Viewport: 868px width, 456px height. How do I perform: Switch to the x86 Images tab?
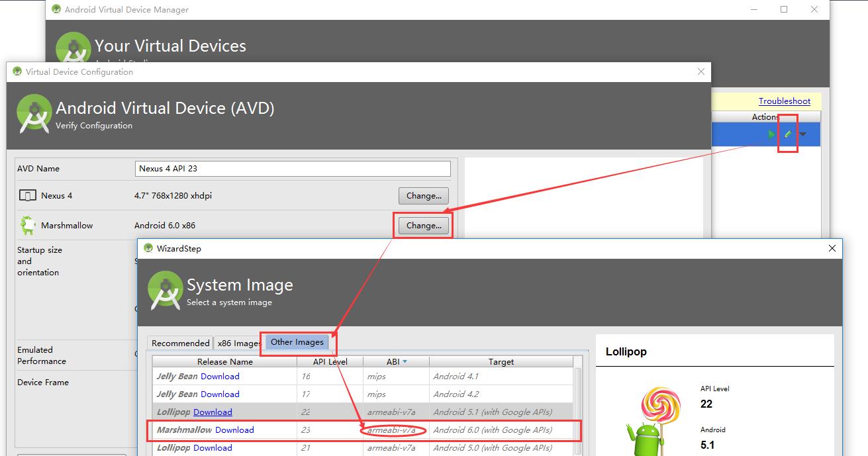point(238,343)
